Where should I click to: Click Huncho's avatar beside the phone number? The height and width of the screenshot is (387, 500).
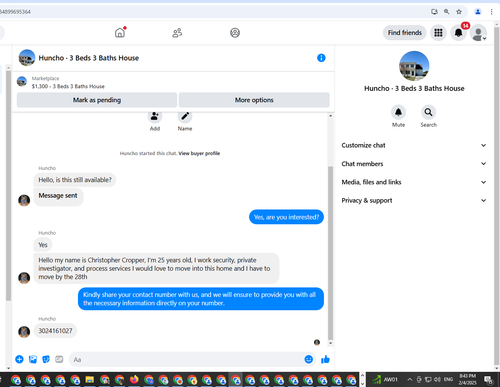pyautogui.click(x=24, y=332)
